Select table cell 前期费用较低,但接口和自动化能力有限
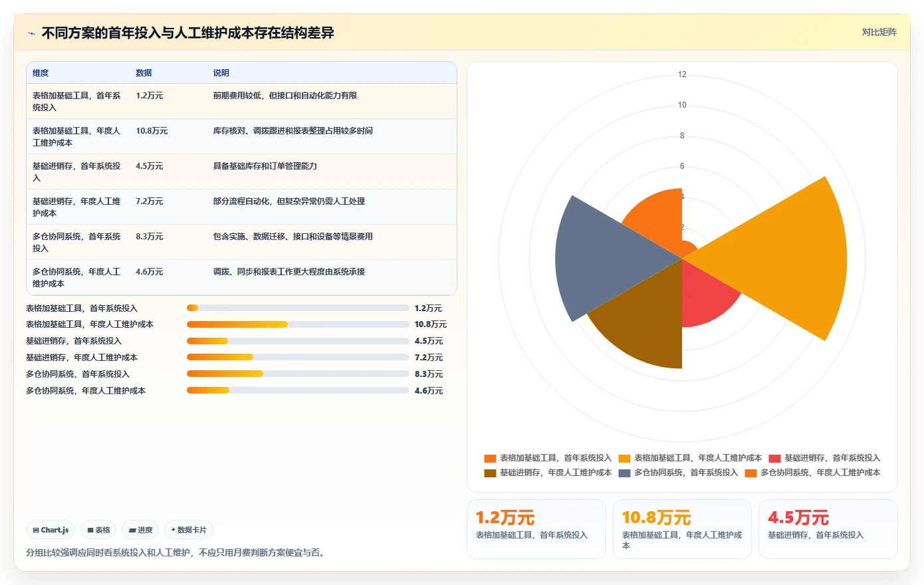 [285, 96]
